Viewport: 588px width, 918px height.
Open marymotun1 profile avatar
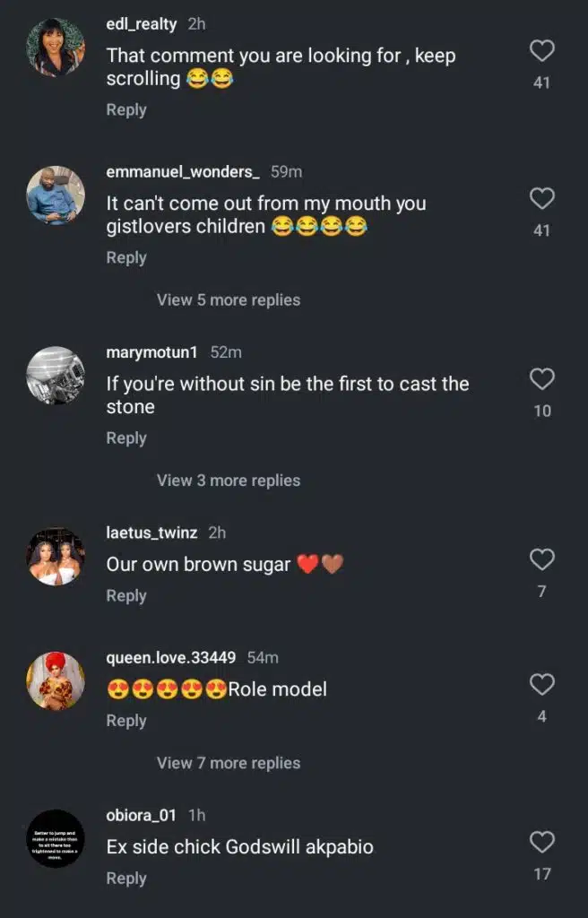tap(56, 376)
